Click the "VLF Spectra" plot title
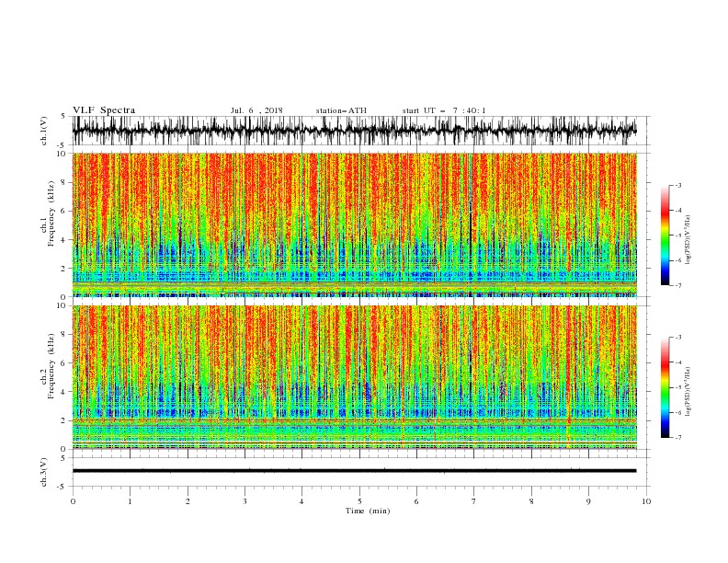This screenshot has height=563, width=728. click(104, 110)
